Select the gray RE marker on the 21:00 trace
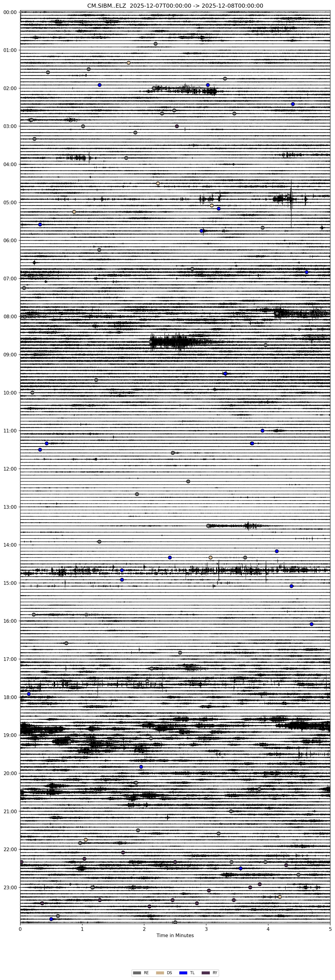 coord(231,811)
